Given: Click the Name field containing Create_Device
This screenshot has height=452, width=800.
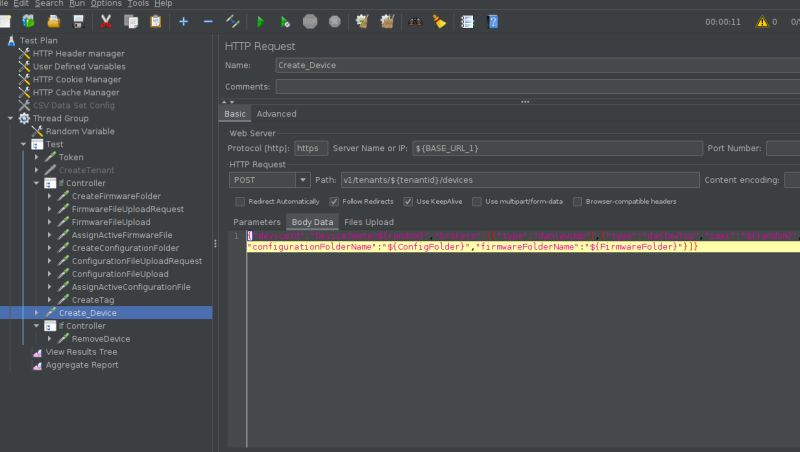Looking at the screenshot, I should [538, 65].
